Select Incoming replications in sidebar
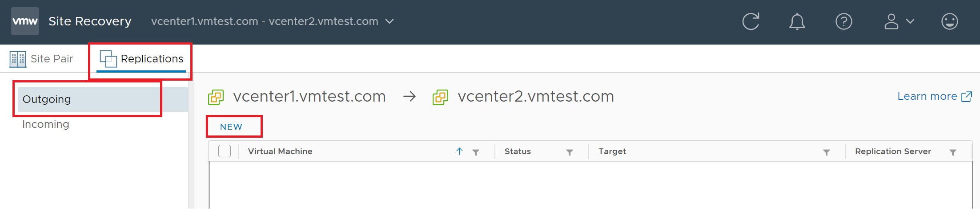980x209 pixels. pos(46,124)
